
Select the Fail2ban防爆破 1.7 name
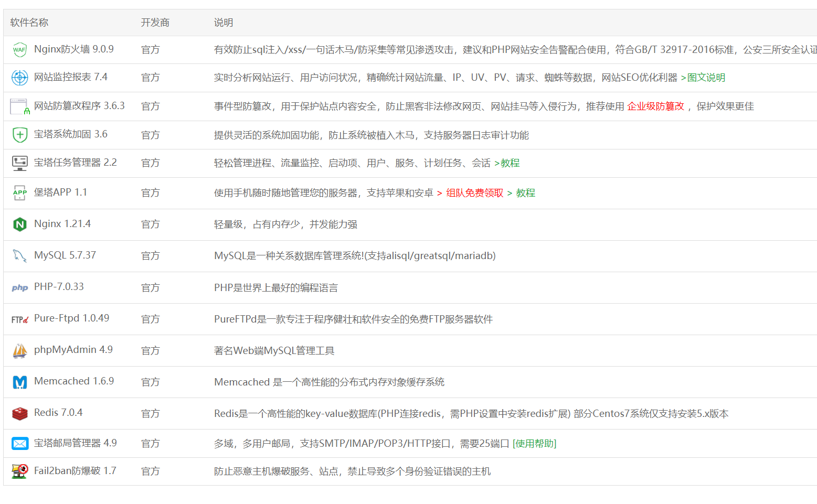point(75,471)
